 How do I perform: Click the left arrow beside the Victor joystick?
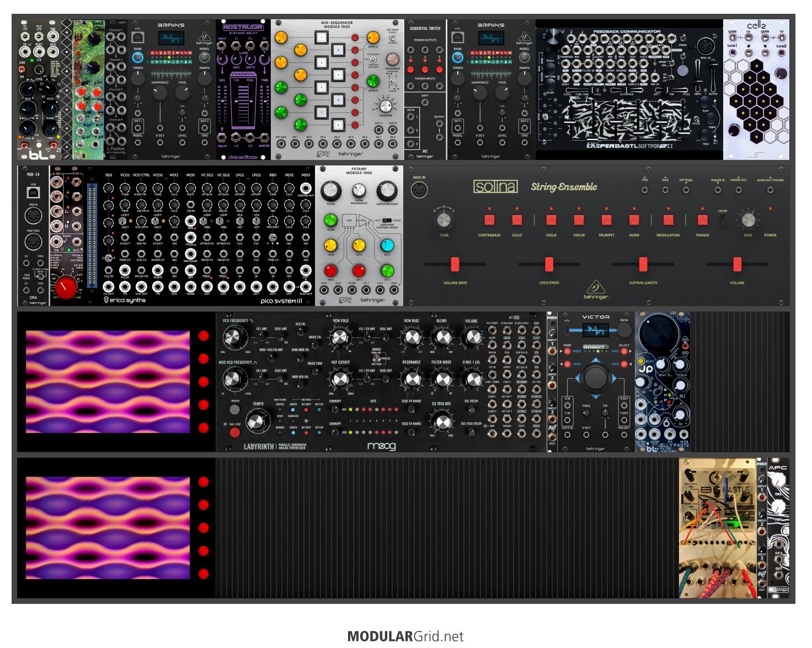pyautogui.click(x=578, y=379)
